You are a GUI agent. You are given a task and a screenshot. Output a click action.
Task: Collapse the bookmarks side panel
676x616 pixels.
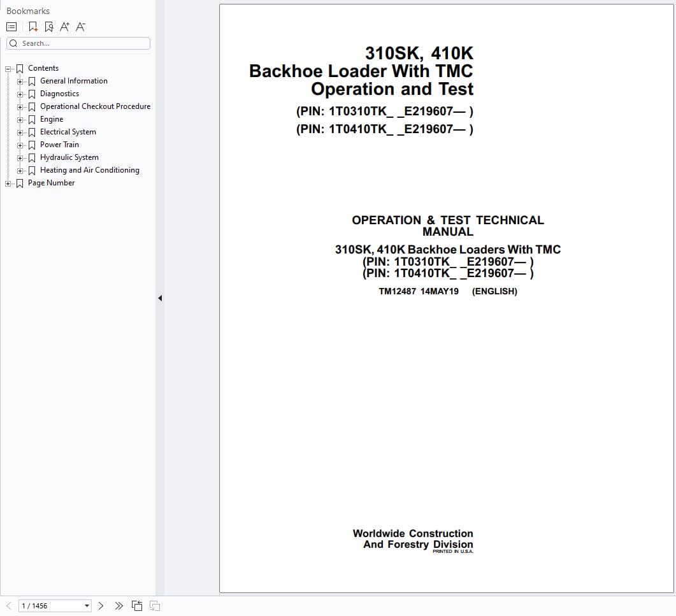click(x=160, y=298)
